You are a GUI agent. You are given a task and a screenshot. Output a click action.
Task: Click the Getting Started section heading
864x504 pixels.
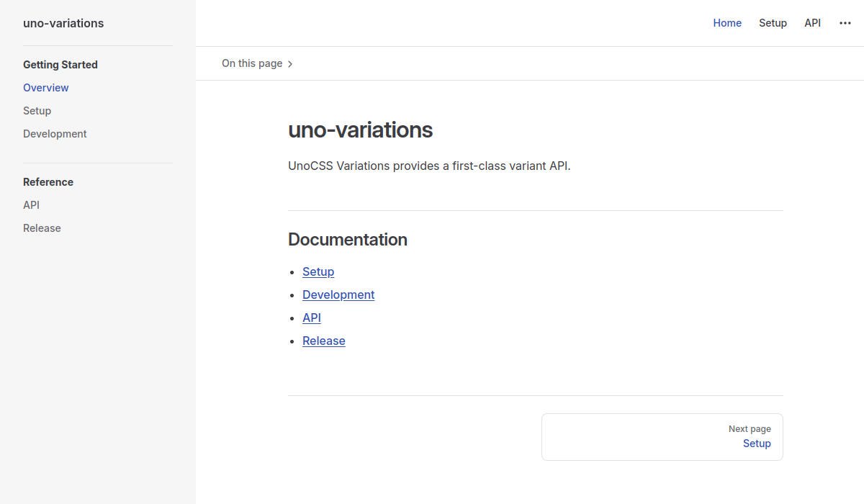(60, 64)
